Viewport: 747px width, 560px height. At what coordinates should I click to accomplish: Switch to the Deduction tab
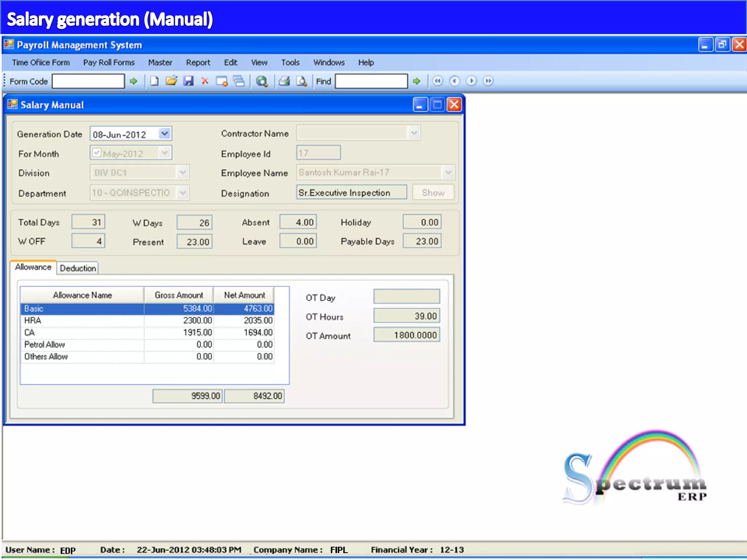point(78,268)
